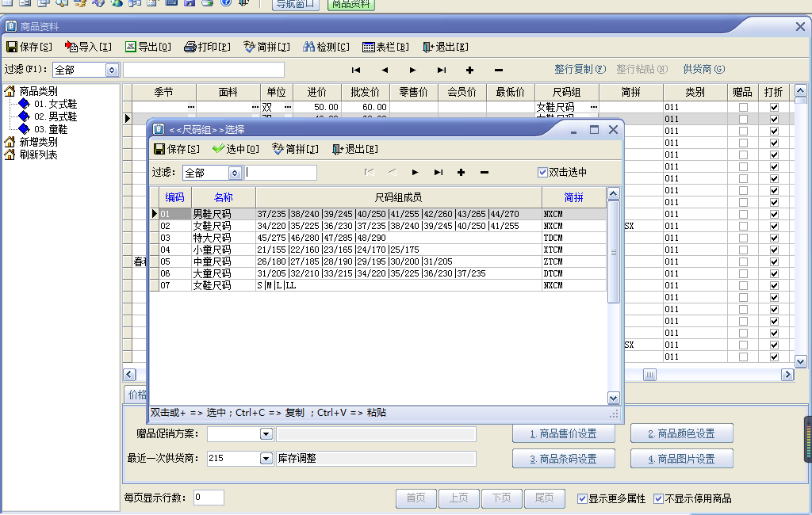The width and height of the screenshot is (812, 515).
Task: Go to previous record in main navigator
Action: tap(385, 70)
